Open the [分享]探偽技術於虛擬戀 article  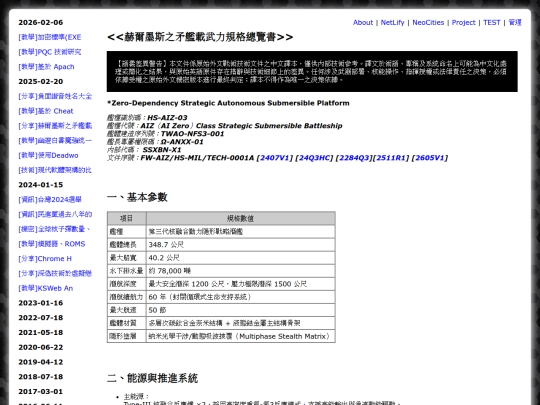(55, 273)
